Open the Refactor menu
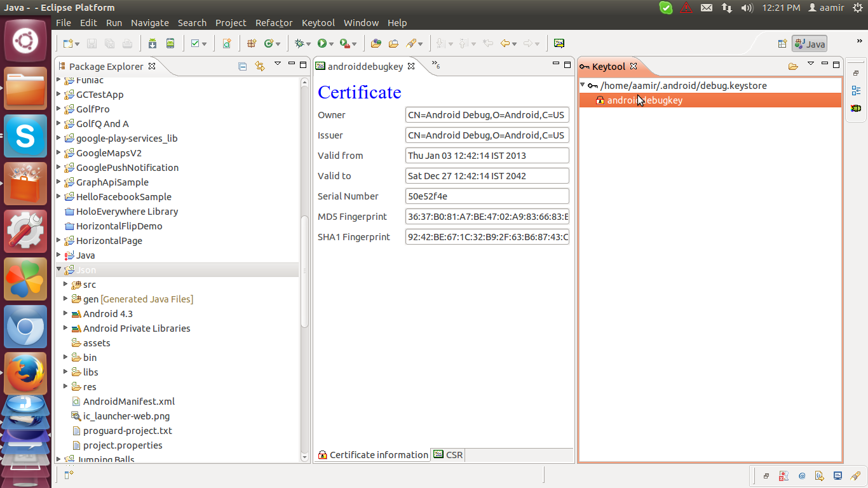Image resolution: width=868 pixels, height=488 pixels. (274, 23)
